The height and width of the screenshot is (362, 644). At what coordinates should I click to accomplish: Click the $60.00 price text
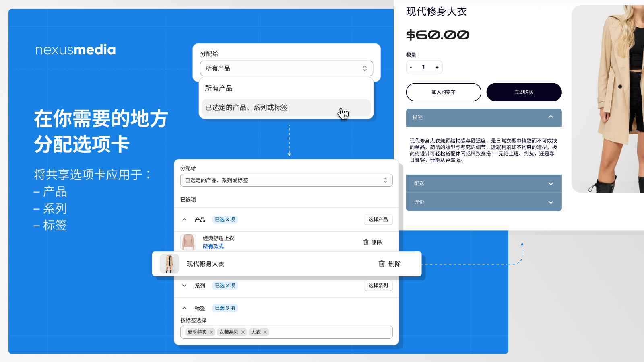point(438,35)
